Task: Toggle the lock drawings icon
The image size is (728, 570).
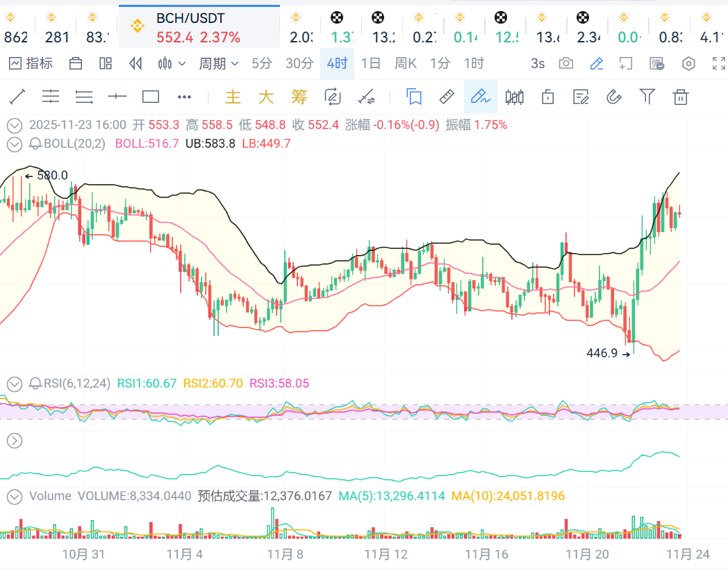Action: point(547,97)
